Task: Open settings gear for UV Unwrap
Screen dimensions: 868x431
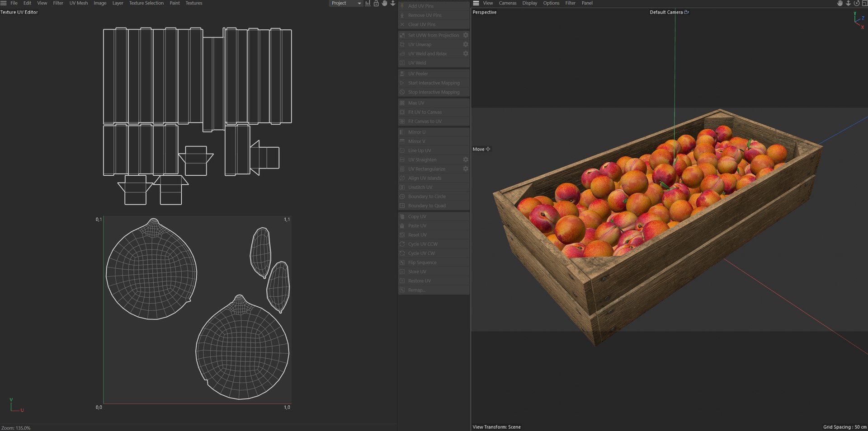Action: 466,44
